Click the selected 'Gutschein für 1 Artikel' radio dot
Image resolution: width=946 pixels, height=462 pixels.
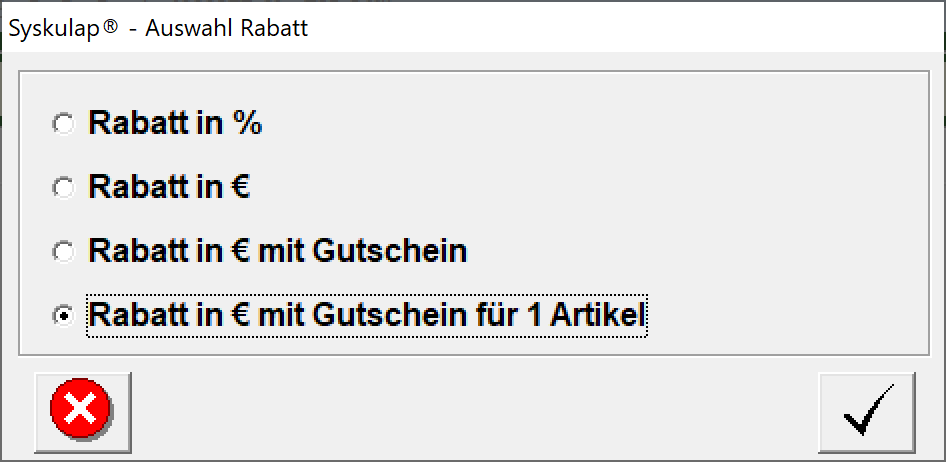pyautogui.click(x=63, y=315)
